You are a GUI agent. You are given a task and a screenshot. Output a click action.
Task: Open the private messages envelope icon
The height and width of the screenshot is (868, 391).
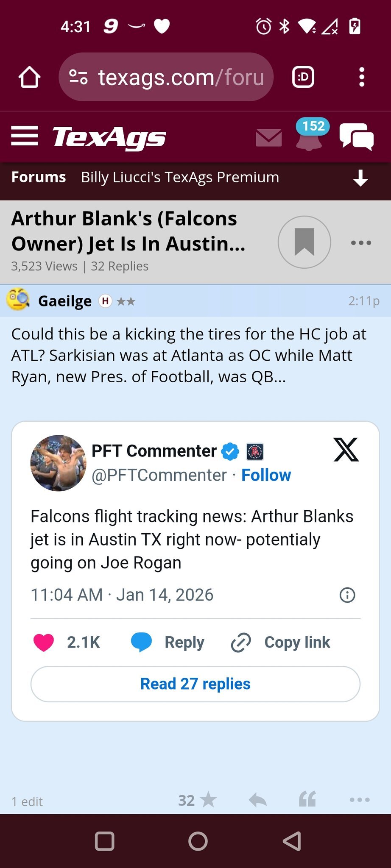269,138
